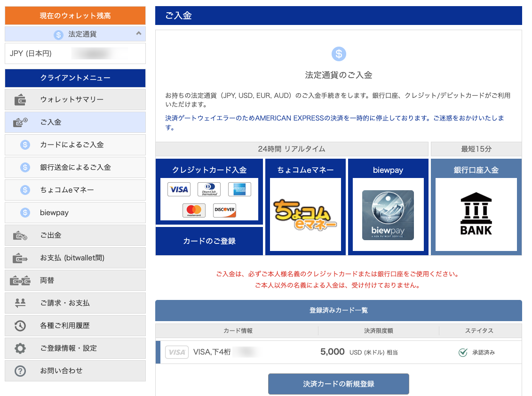
Task: Click the currency exchange icon beside 両替
Action: (20, 281)
